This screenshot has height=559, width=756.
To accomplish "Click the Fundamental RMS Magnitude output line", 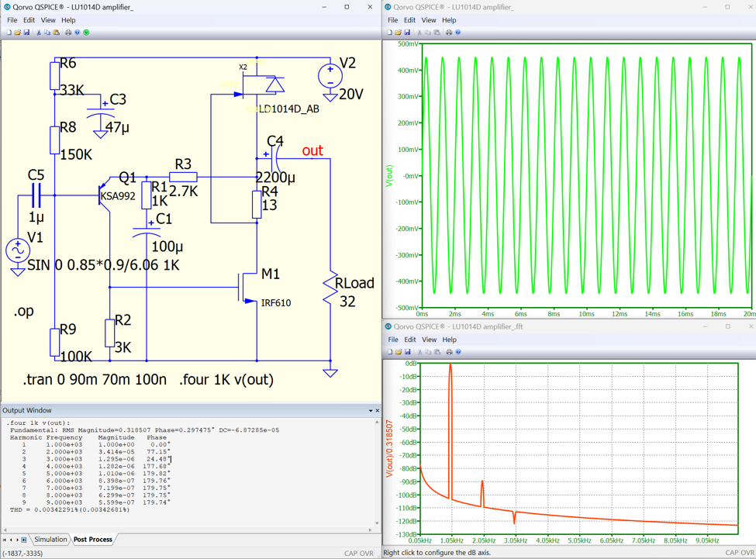I will click(x=145, y=430).
